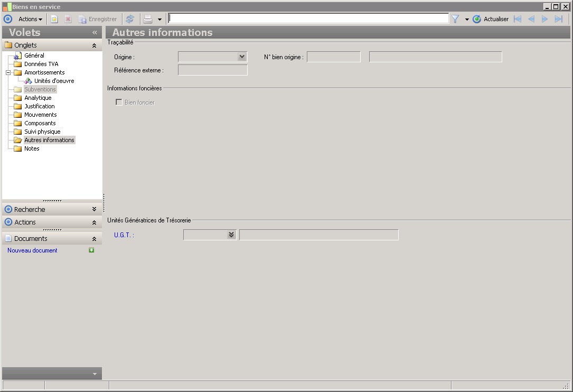573x392 pixels.
Task: Click the Nouveau document link
Action: pos(32,250)
